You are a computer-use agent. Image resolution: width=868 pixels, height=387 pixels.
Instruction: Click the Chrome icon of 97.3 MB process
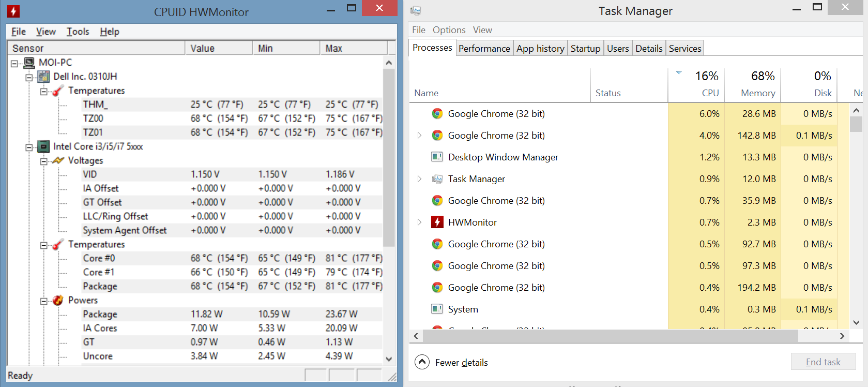pos(437,266)
